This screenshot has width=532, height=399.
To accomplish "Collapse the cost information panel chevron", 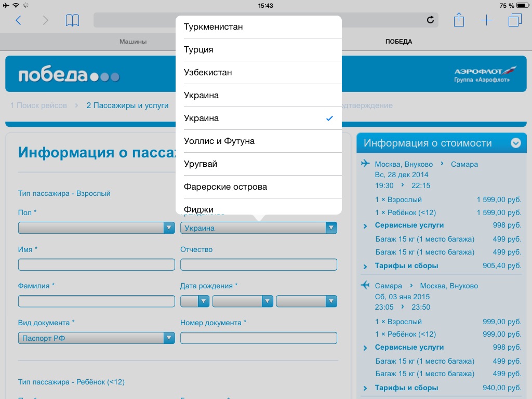I will (515, 143).
